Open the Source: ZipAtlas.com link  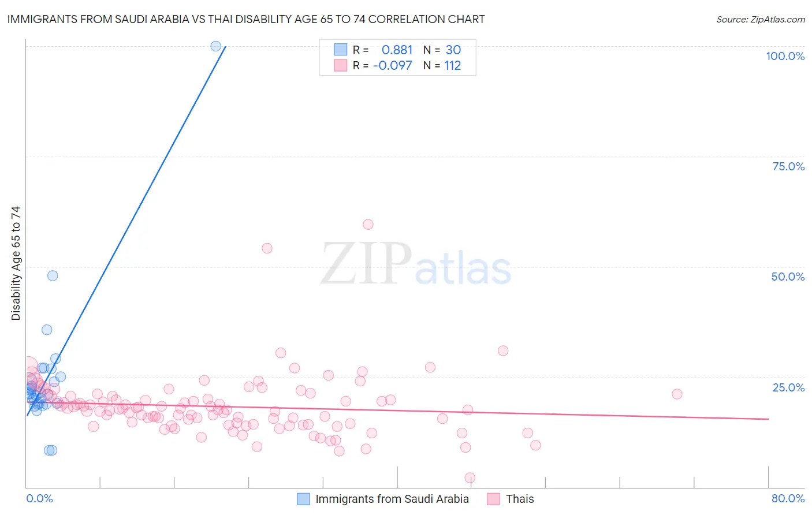tap(761, 19)
